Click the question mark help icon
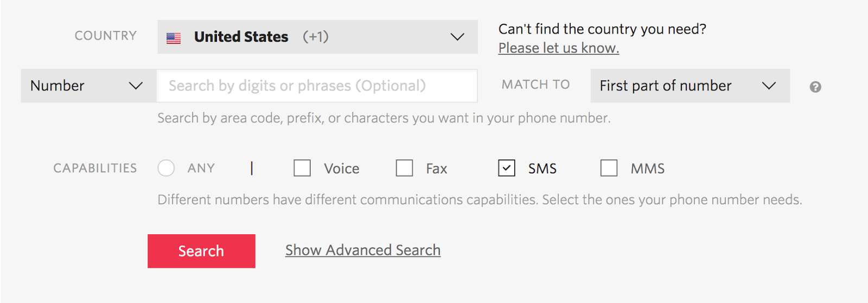Viewport: 868px width, 303px height. [x=815, y=87]
